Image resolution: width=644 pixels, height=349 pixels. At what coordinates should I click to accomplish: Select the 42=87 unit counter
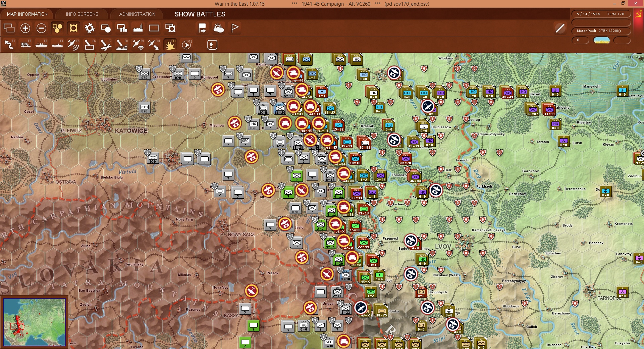click(x=533, y=109)
